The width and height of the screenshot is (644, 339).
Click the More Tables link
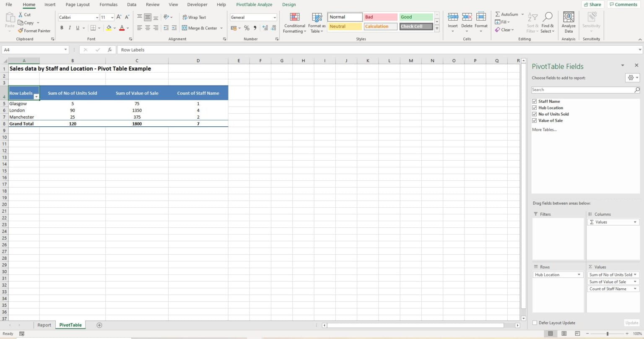[544, 129]
